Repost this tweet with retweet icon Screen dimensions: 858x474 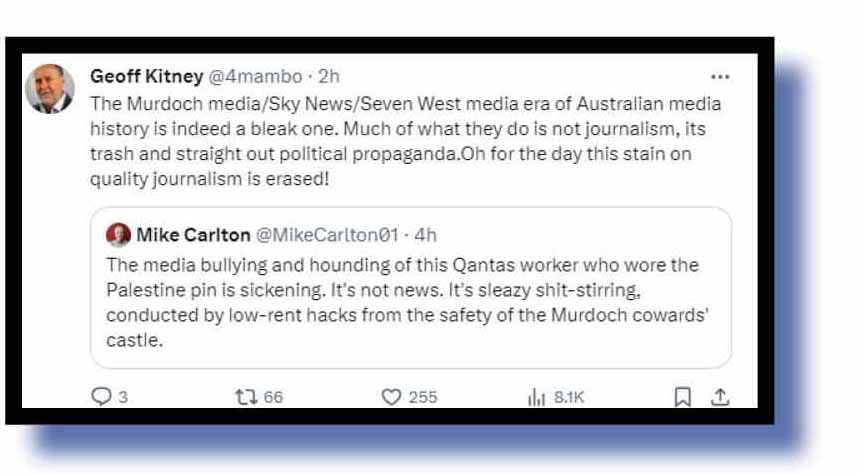click(x=245, y=397)
